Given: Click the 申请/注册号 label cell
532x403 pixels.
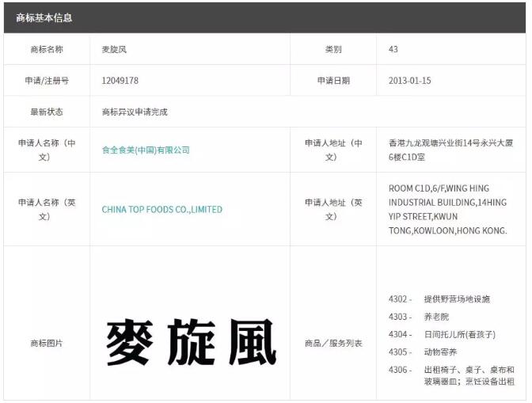Looking at the screenshot, I should coord(47,81).
